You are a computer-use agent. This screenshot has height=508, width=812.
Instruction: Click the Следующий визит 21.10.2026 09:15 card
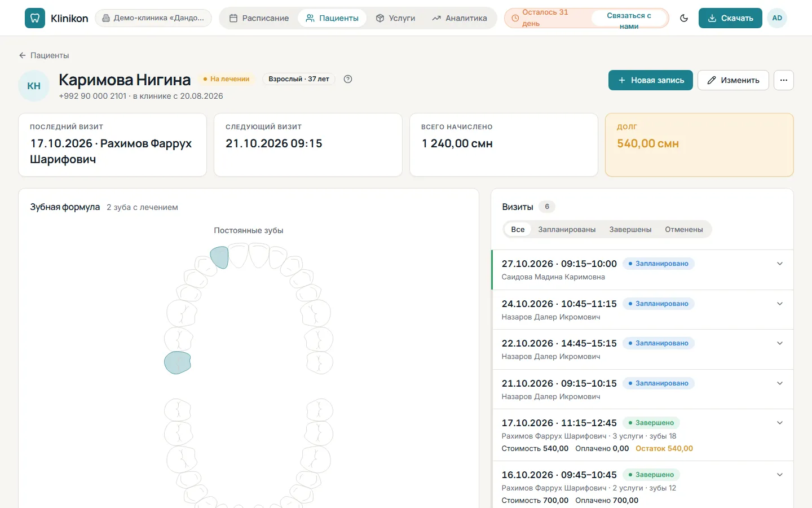pos(308,145)
